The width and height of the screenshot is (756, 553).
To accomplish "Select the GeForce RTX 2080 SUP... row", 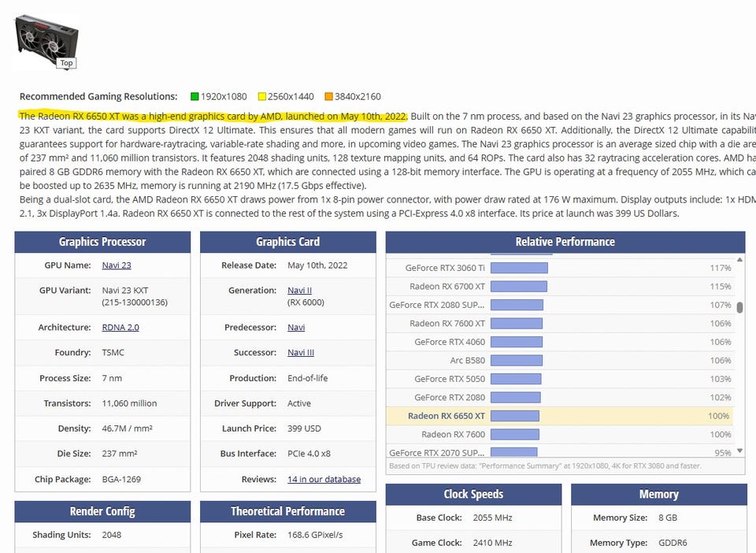I will 559,305.
